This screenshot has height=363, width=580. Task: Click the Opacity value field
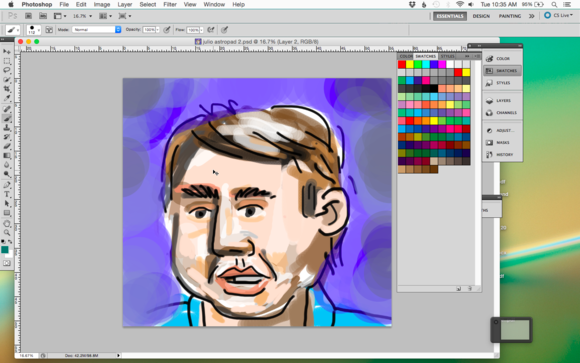(149, 30)
